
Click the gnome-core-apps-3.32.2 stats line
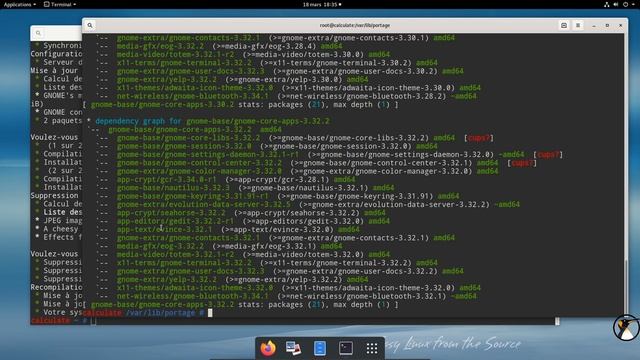(x=240, y=304)
